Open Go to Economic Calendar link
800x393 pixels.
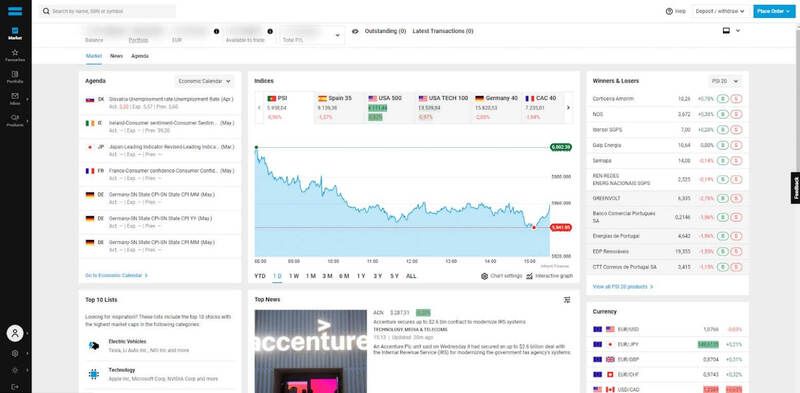pos(116,276)
